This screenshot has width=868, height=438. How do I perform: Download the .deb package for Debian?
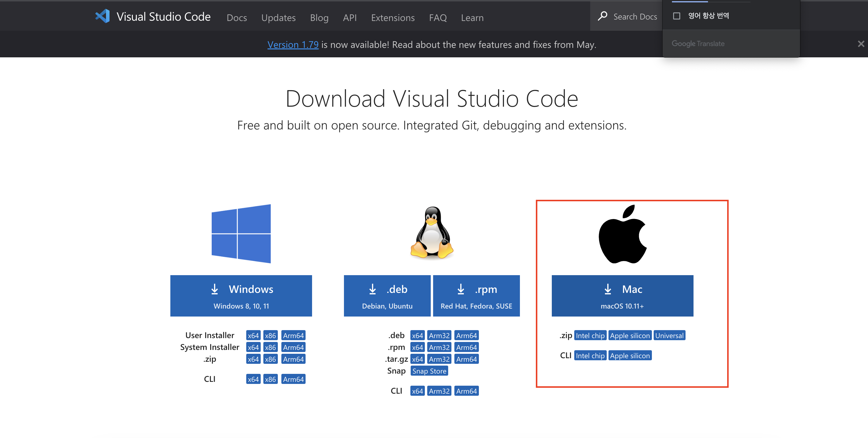[387, 296]
